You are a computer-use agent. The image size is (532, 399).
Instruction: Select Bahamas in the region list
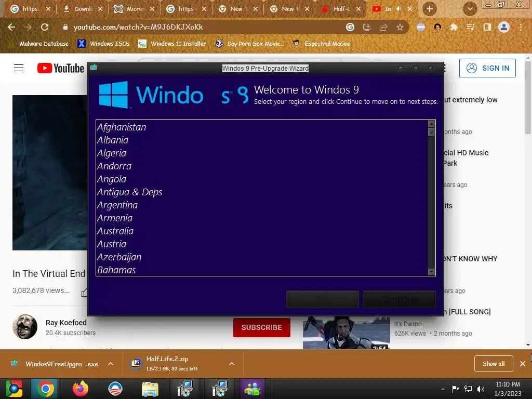pyautogui.click(x=262, y=270)
